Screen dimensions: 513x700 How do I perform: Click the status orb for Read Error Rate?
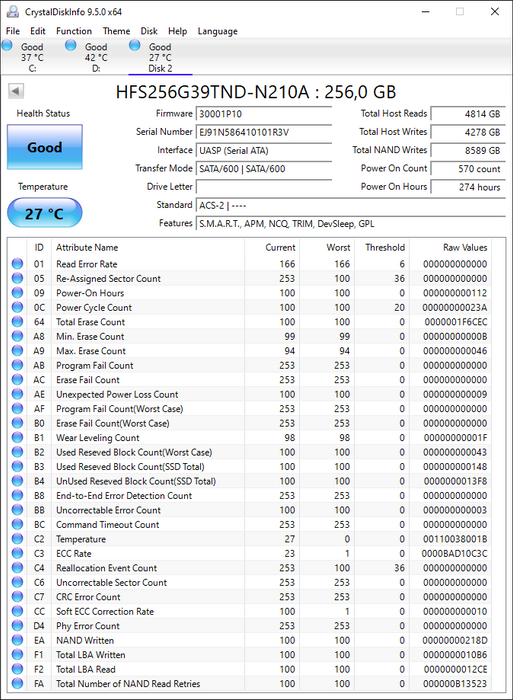pyautogui.click(x=17, y=264)
